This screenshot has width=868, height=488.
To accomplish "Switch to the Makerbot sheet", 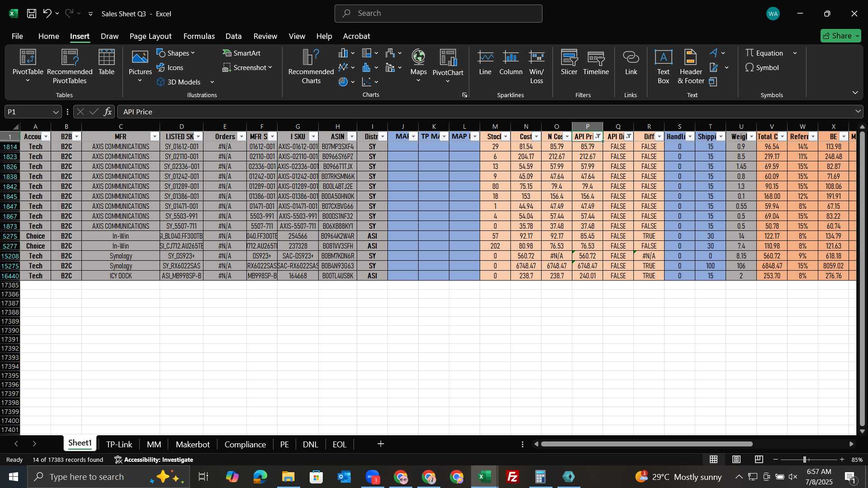I will (x=193, y=444).
